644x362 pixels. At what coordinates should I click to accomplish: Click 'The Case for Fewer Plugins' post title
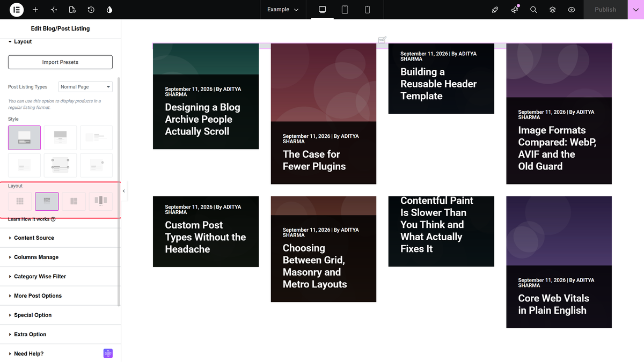tap(314, 160)
